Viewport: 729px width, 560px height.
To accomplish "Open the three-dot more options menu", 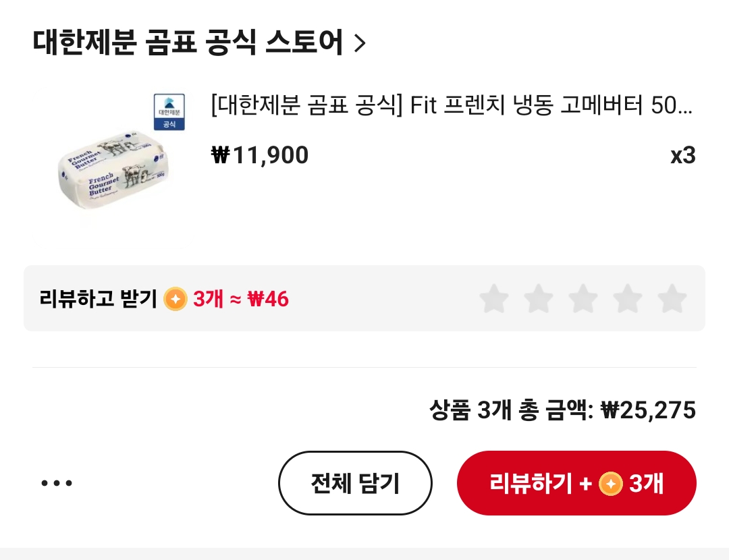I will click(57, 483).
